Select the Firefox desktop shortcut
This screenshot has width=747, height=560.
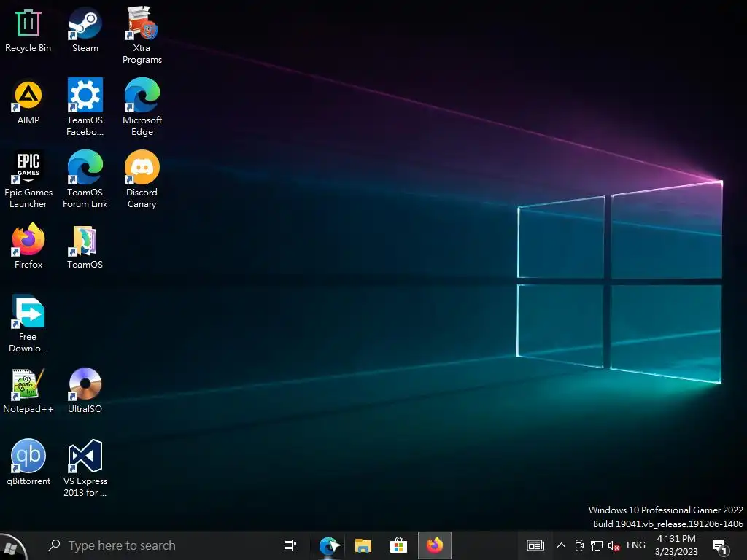[x=28, y=246]
